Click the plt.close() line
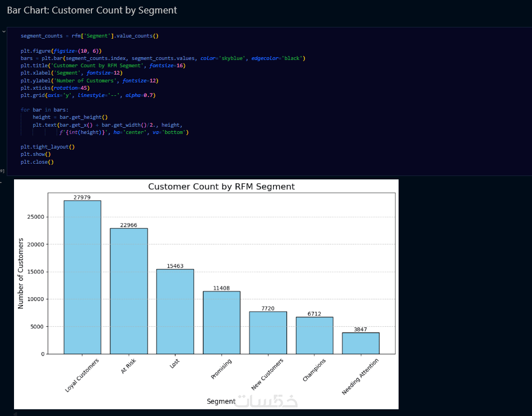The width and height of the screenshot is (532, 416). [x=37, y=162]
